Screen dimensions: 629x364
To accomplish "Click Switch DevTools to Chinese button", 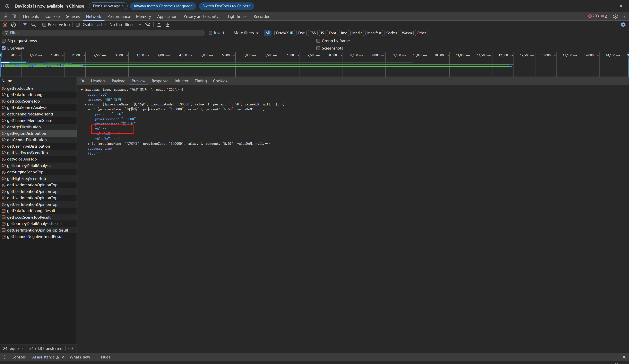I will coord(226,6).
